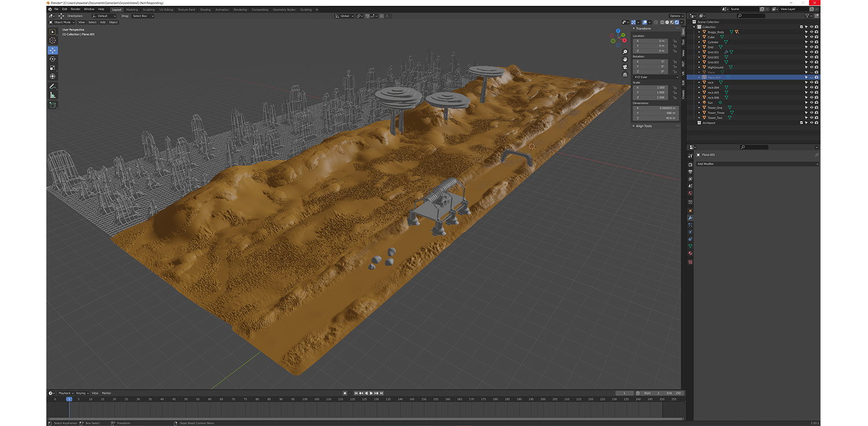Select the Add Cube tool

point(53,105)
